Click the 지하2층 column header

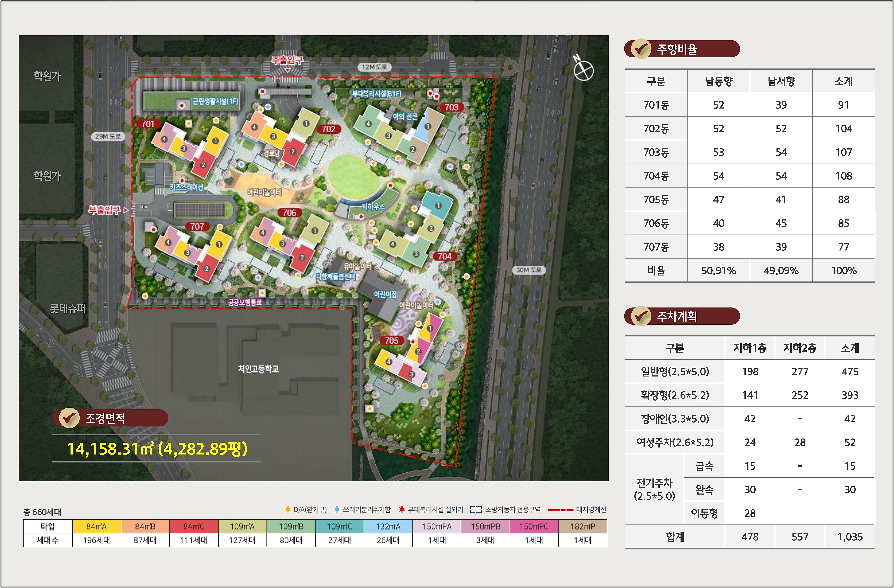coord(800,348)
